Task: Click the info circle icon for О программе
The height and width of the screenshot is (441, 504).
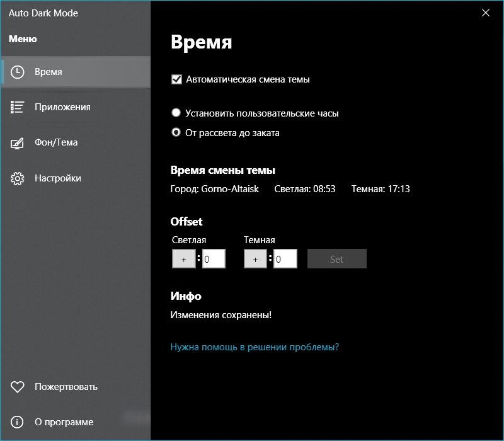Action: [18, 422]
